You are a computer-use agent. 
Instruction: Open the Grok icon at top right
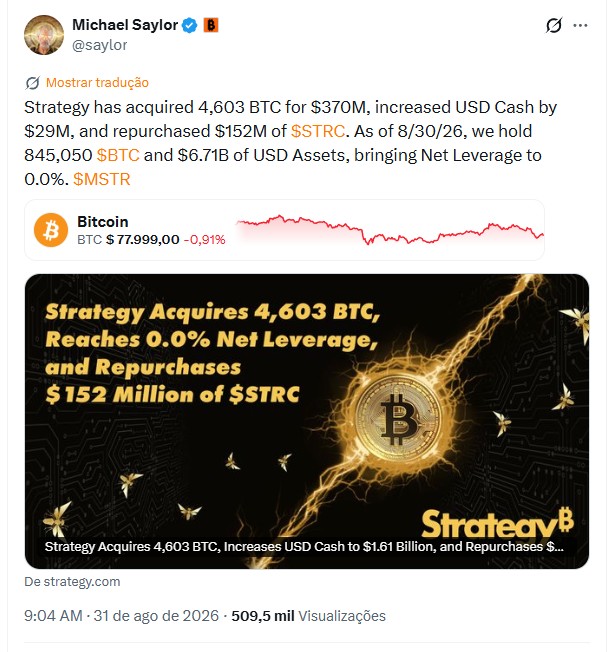[x=554, y=25]
